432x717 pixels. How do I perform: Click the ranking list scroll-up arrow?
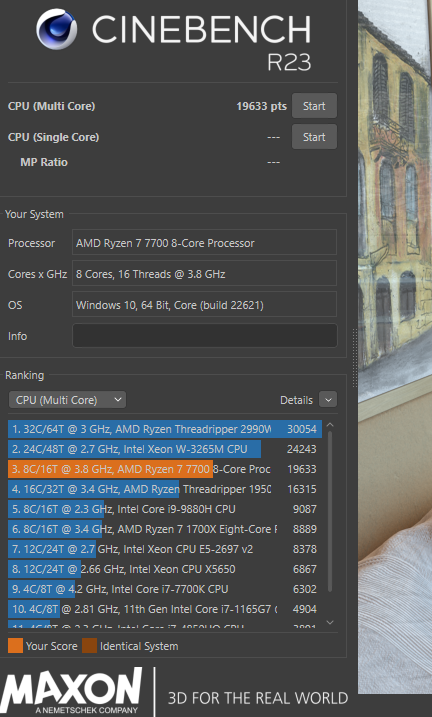click(x=330, y=425)
